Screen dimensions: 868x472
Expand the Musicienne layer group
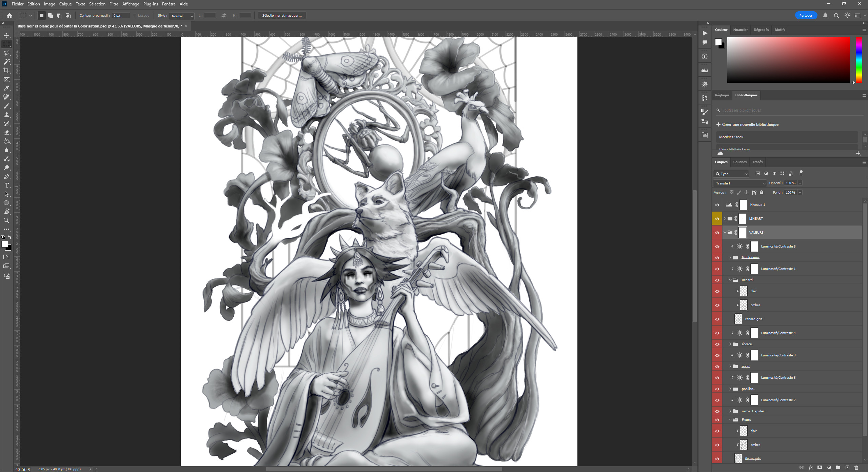[x=730, y=258]
